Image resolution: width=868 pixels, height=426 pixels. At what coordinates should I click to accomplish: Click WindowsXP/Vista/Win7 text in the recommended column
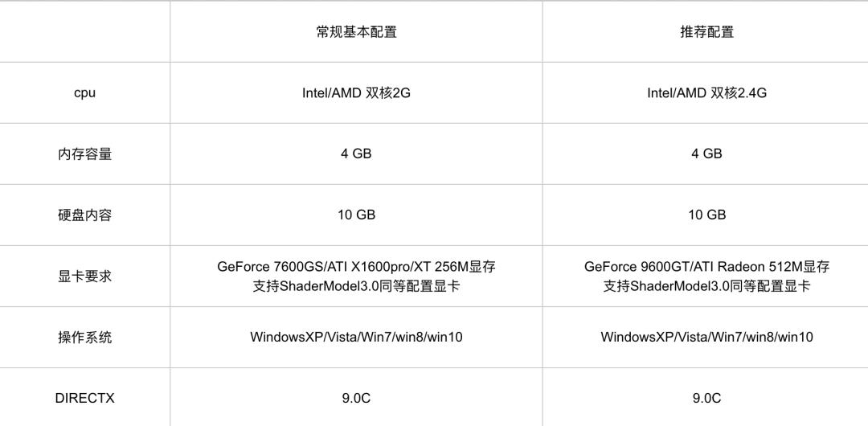(670, 337)
